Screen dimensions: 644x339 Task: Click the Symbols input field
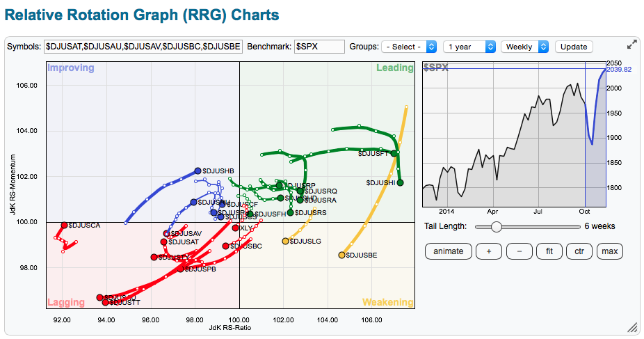tap(143, 47)
